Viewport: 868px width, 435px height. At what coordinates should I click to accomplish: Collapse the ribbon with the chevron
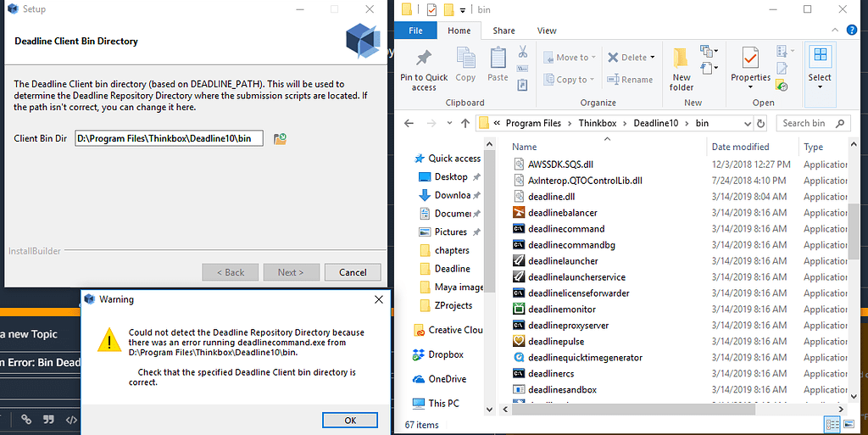(x=836, y=31)
